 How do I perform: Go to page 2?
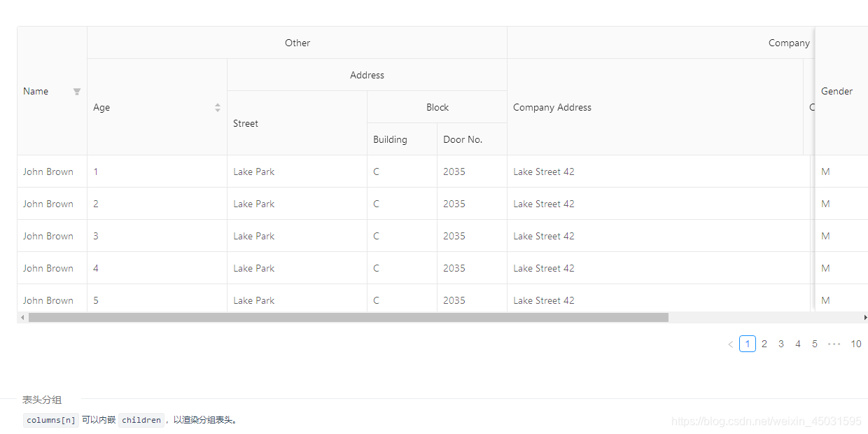click(764, 344)
